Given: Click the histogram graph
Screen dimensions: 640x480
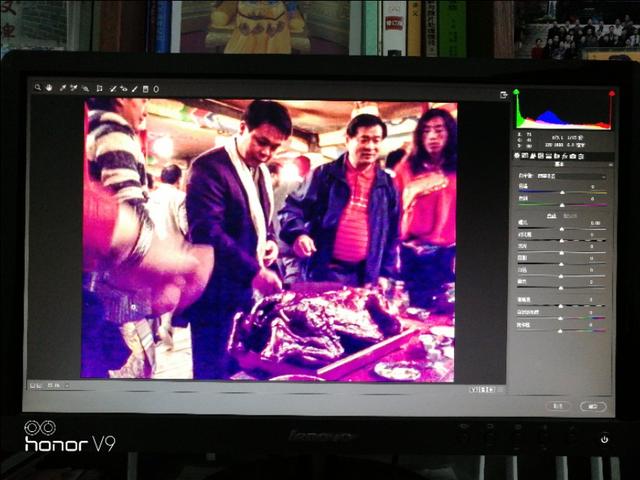Looking at the screenshot, I should click(x=564, y=110).
